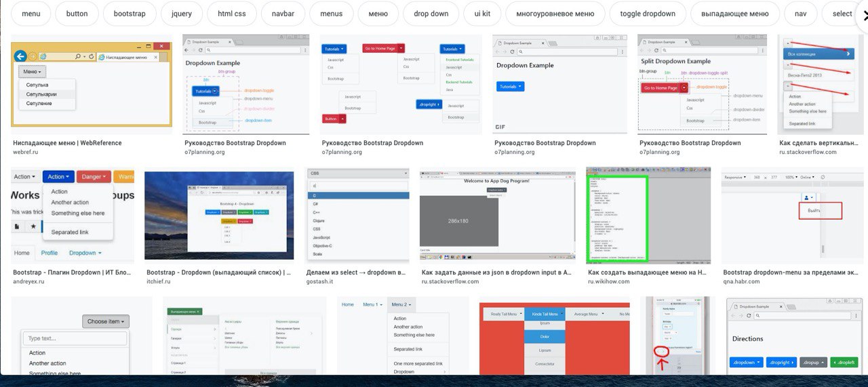Screen dimensions: 868x387
Task: Open "Bootstrap dropdown-menu за пределами" title link
Action: 789,272
